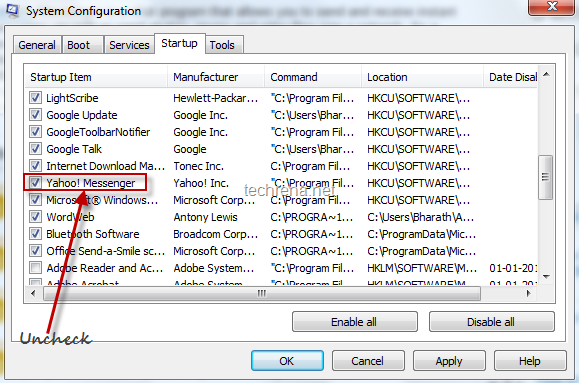The width and height of the screenshot is (579, 383).
Task: Enable the Adobe Reader and Acrobat checkbox
Action: click(35, 268)
